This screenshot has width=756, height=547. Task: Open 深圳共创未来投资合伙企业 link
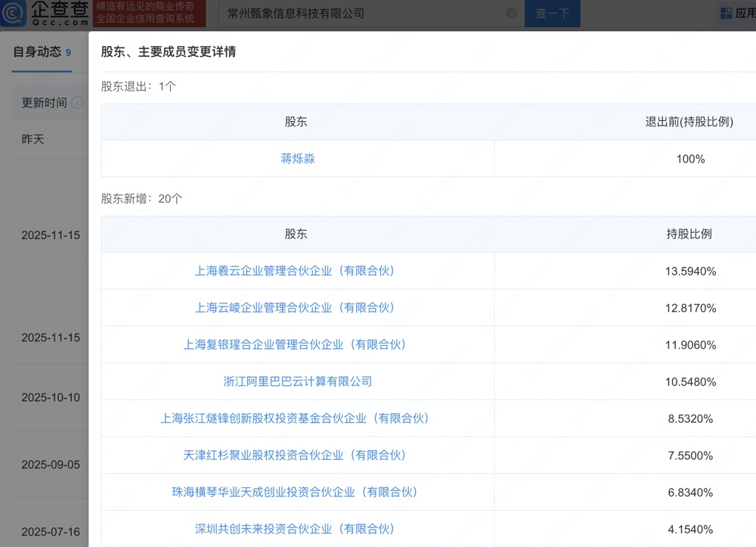pos(295,530)
